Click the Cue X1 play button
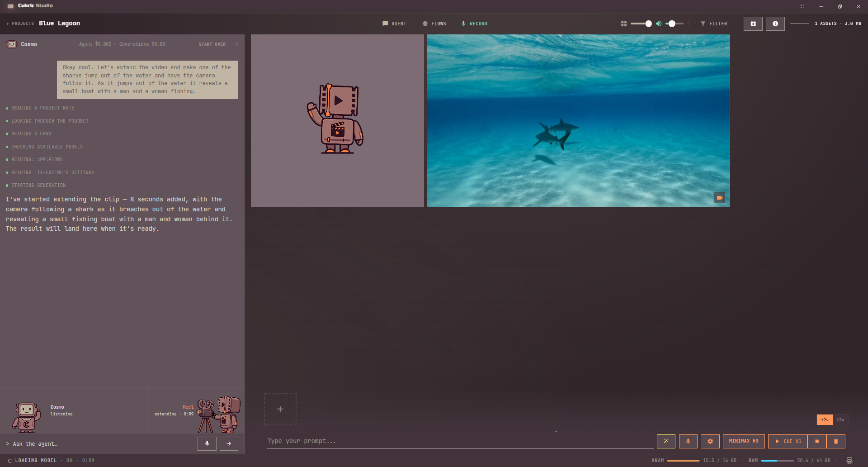This screenshot has height=467, width=868. click(788, 441)
